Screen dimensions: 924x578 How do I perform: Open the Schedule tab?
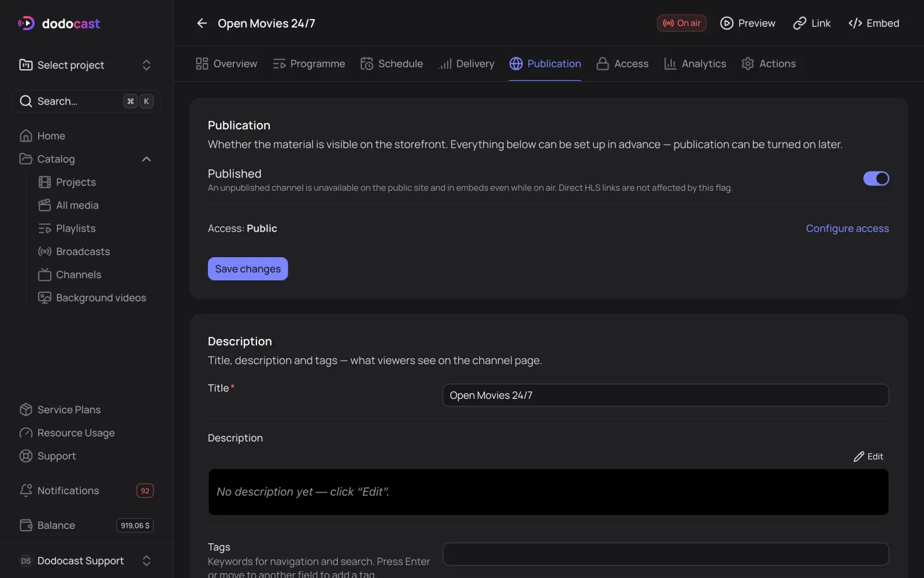[x=392, y=64]
